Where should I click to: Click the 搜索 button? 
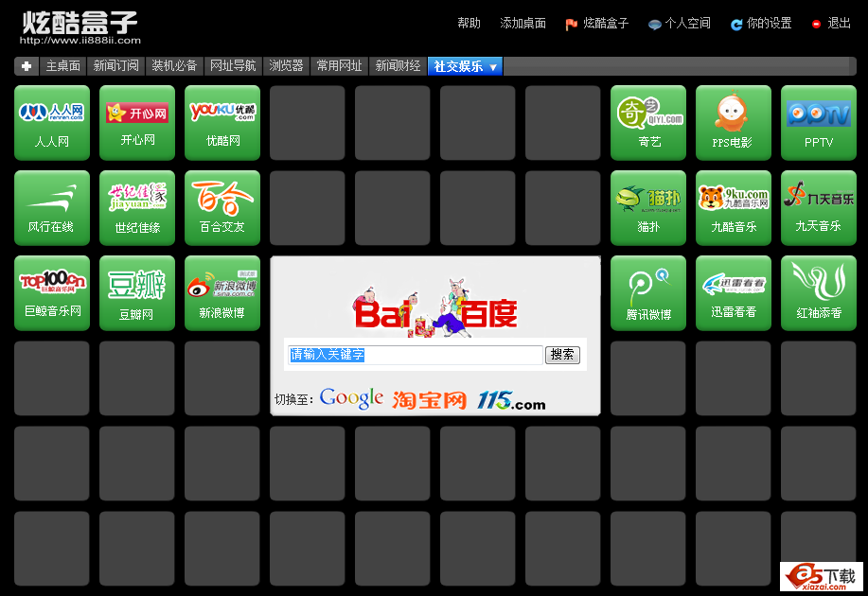pos(562,355)
